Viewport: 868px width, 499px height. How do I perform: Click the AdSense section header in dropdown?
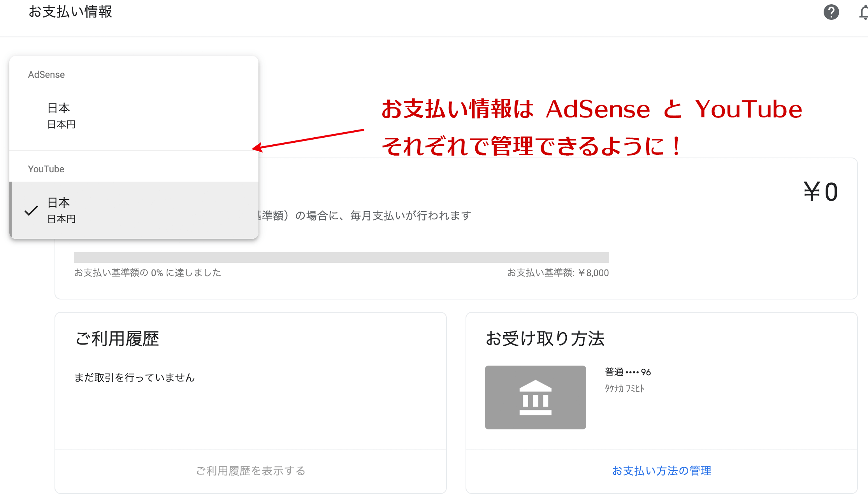(x=46, y=75)
